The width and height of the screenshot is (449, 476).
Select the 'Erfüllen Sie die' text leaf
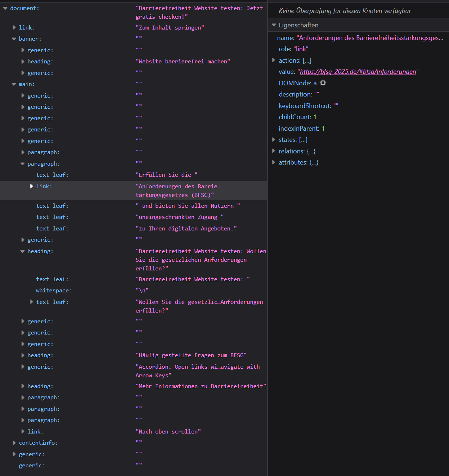pyautogui.click(x=134, y=175)
